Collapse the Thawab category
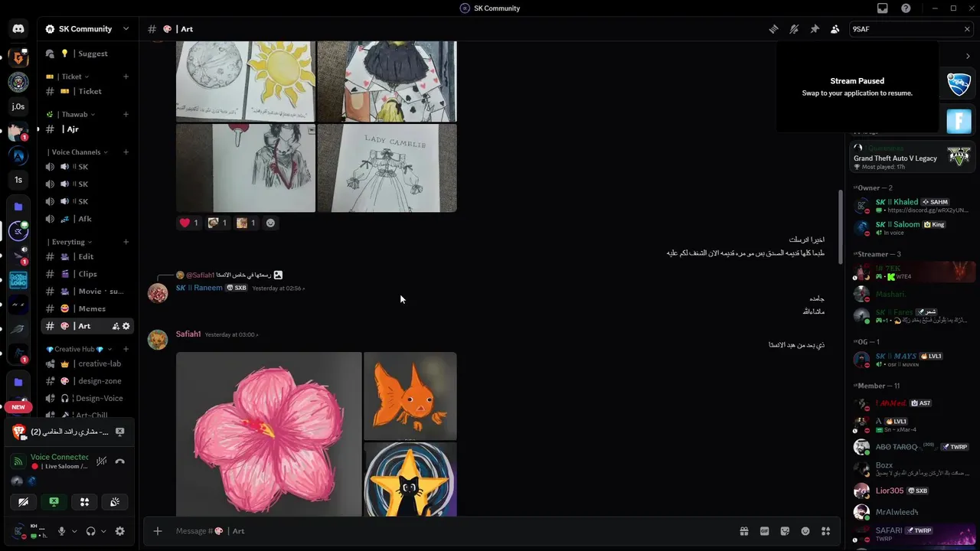This screenshot has width=980, height=551. 74,114
